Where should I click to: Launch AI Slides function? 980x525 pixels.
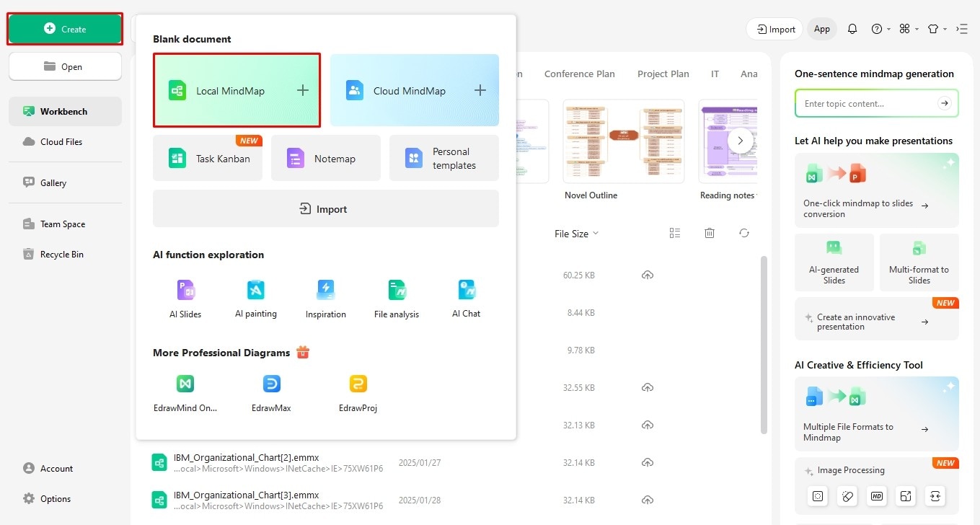[x=185, y=299]
